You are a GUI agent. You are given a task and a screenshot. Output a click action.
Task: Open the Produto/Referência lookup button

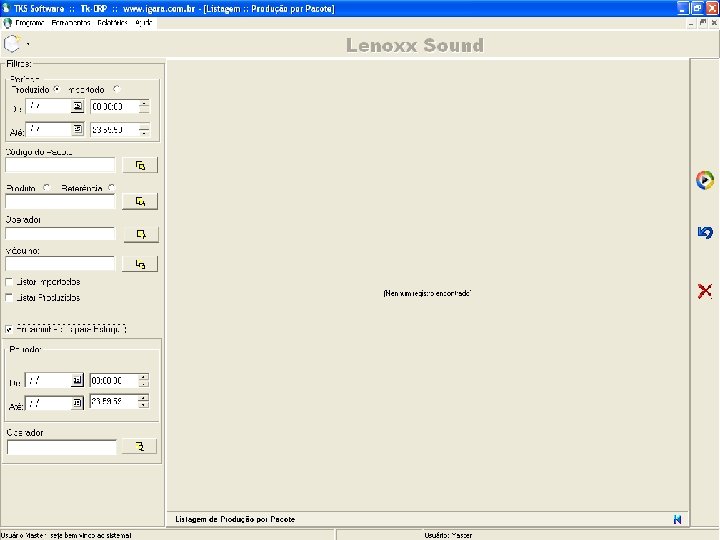click(140, 202)
